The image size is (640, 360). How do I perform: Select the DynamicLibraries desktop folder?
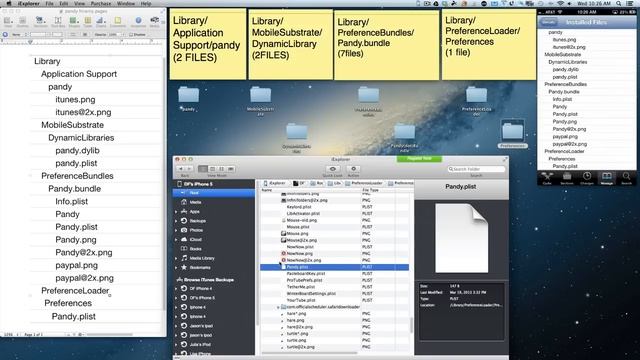click(297, 132)
